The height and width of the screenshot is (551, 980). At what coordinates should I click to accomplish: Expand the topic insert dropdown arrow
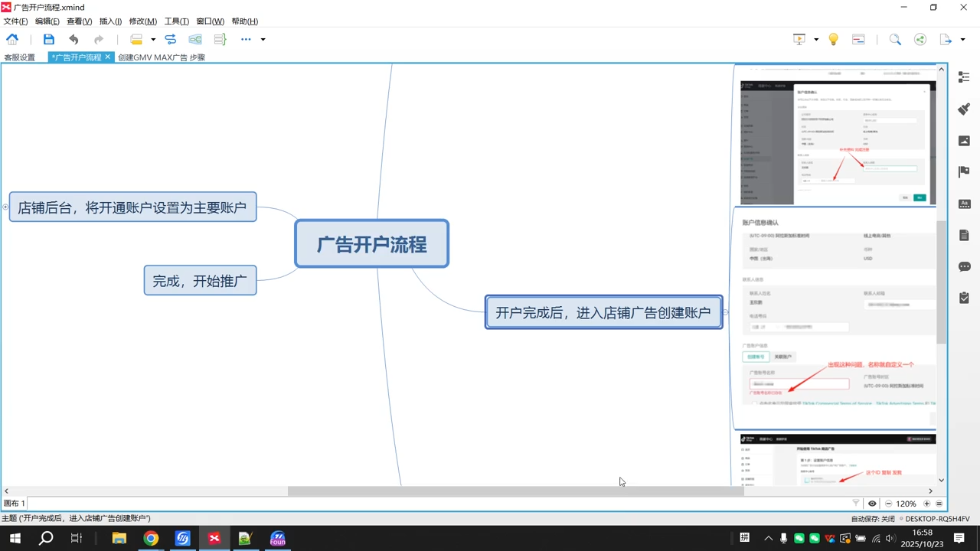pyautogui.click(x=152, y=39)
